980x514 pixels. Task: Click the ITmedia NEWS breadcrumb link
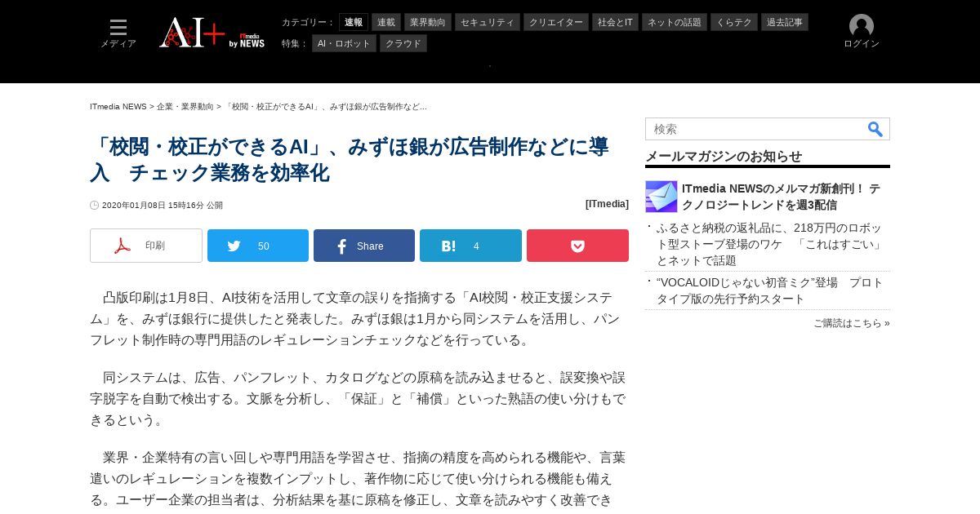118,107
